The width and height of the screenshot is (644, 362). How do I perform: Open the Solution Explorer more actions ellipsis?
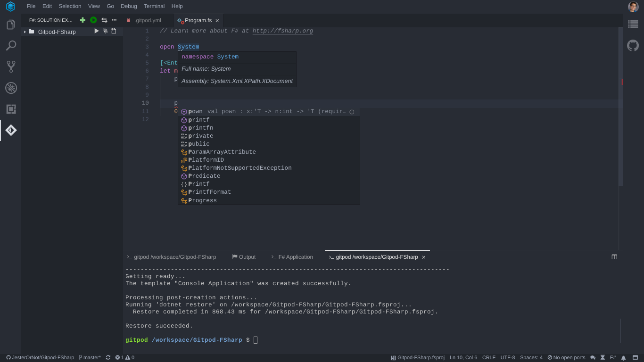pyautogui.click(x=114, y=20)
